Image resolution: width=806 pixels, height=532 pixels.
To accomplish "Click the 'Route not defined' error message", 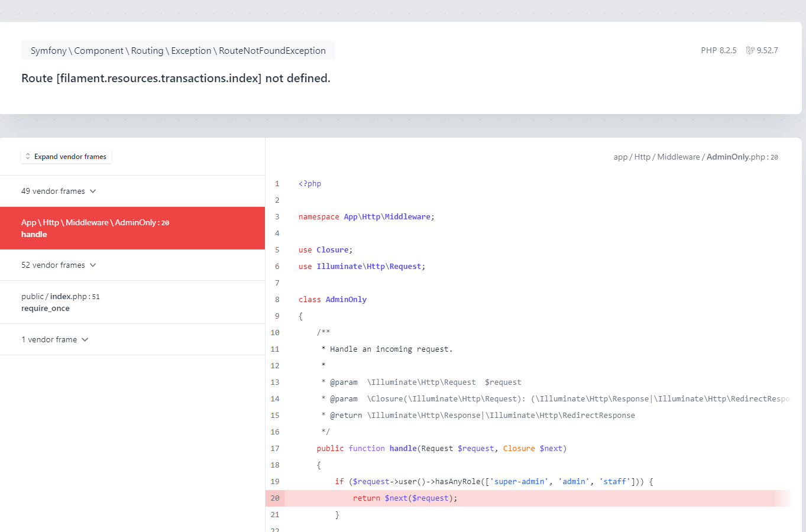I will (176, 78).
